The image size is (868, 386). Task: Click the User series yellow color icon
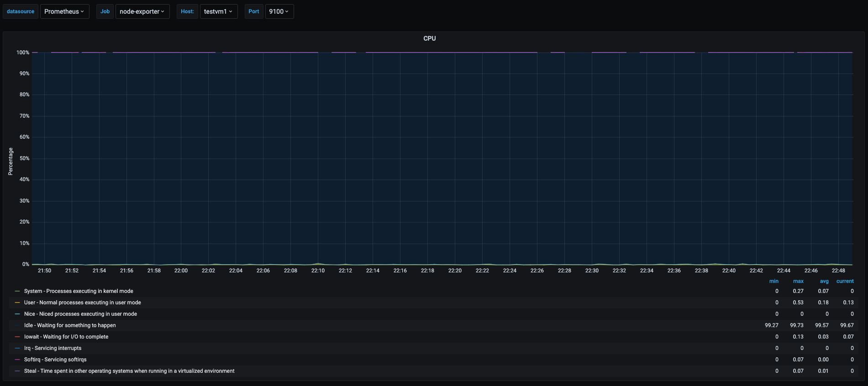tap(17, 303)
